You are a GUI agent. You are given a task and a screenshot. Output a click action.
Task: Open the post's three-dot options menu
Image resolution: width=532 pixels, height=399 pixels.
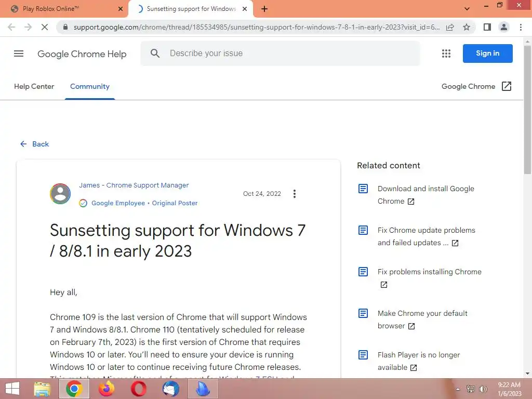click(x=295, y=194)
